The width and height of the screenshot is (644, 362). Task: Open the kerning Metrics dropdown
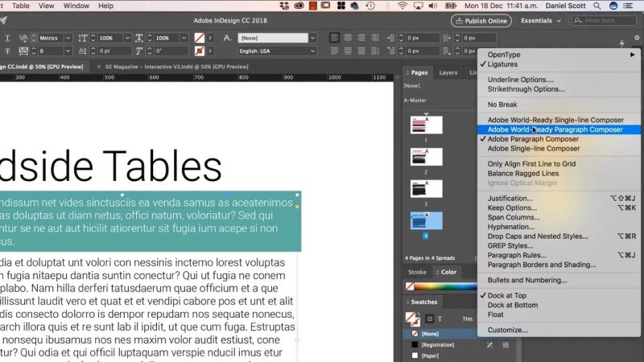click(68, 38)
